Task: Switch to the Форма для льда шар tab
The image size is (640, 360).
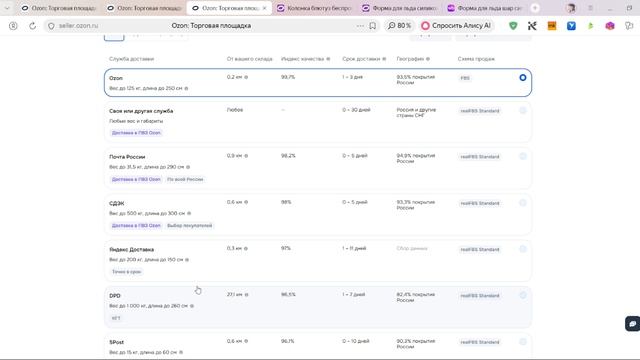Action: point(485,8)
